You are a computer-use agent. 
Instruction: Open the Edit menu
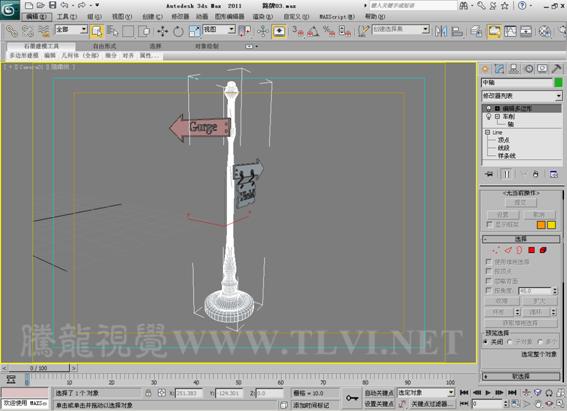pyautogui.click(x=37, y=17)
